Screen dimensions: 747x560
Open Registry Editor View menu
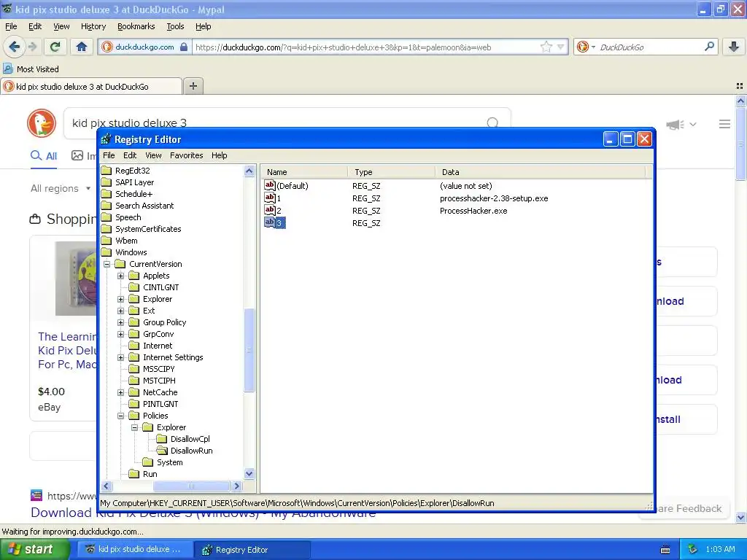153,155
